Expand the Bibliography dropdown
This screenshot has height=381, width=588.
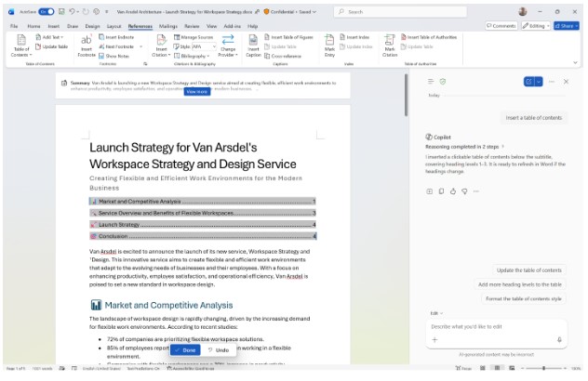(x=192, y=56)
